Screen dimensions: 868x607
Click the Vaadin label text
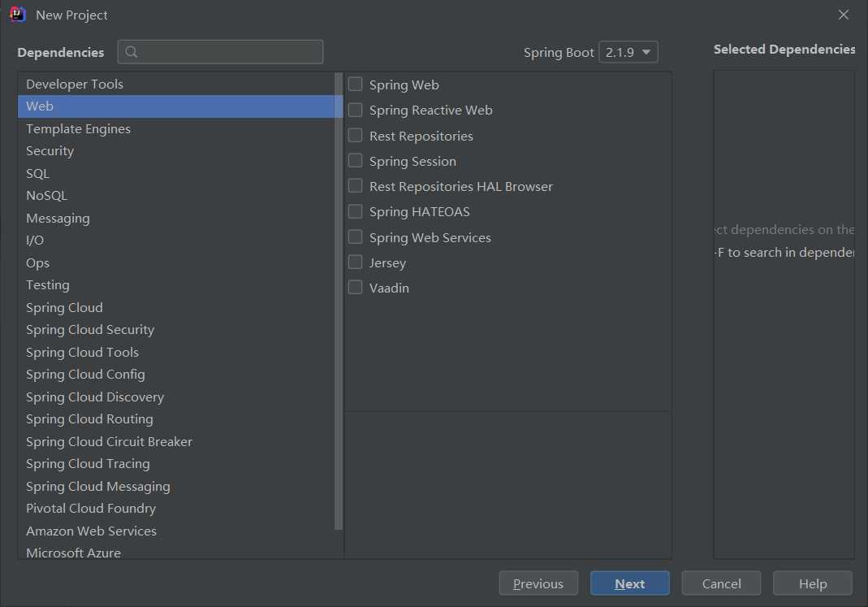tap(389, 288)
